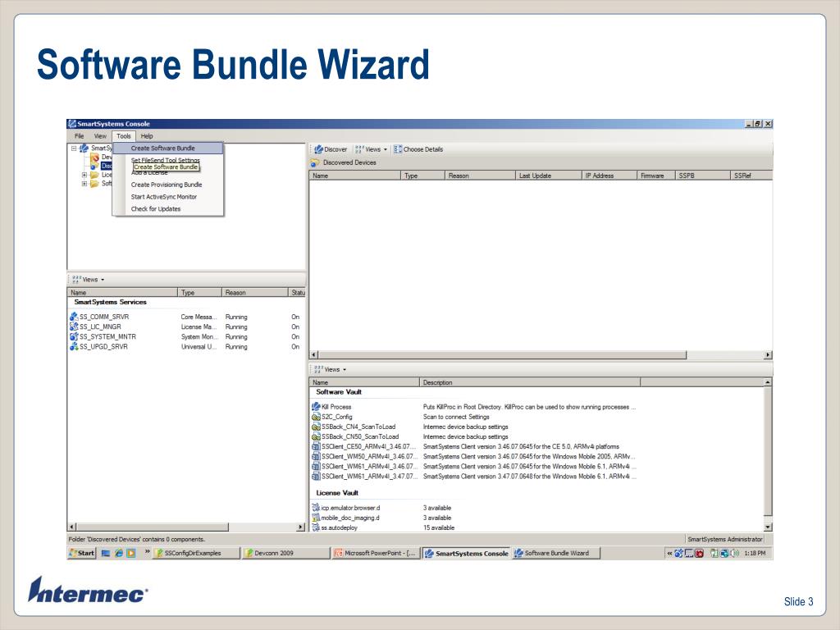
Task: Click the SS_LIC_MNGR service icon
Action: click(x=74, y=326)
